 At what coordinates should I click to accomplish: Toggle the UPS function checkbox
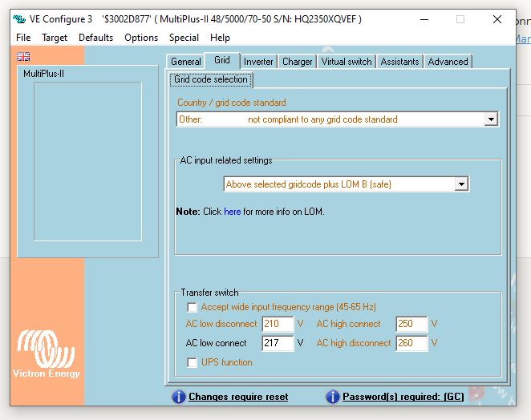click(192, 362)
